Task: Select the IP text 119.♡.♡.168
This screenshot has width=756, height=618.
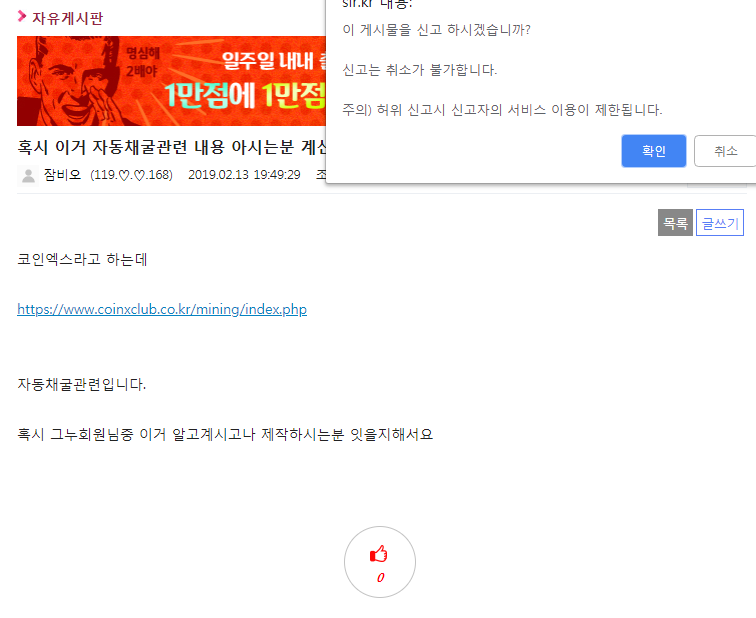Action: (131, 175)
